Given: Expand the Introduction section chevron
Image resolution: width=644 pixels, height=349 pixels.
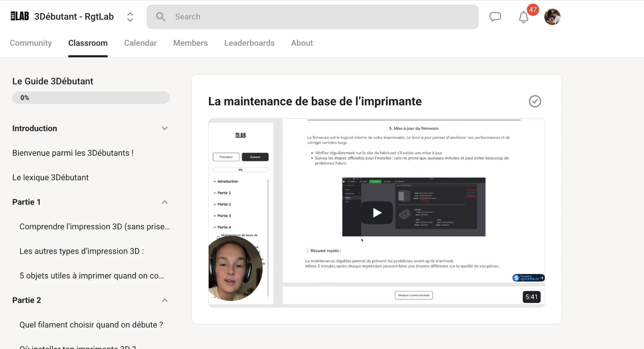Looking at the screenshot, I should point(165,128).
